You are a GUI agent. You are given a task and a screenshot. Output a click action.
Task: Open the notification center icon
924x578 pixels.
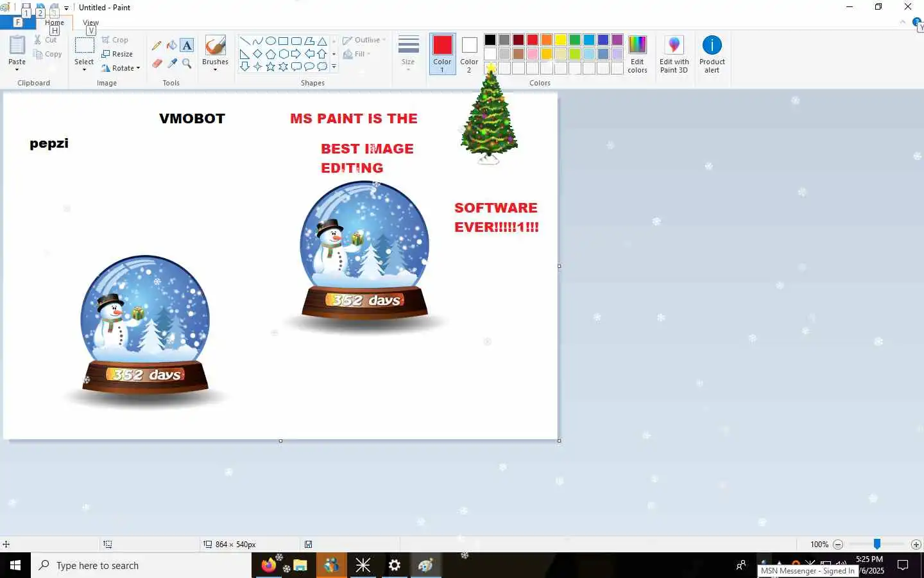coord(903,565)
